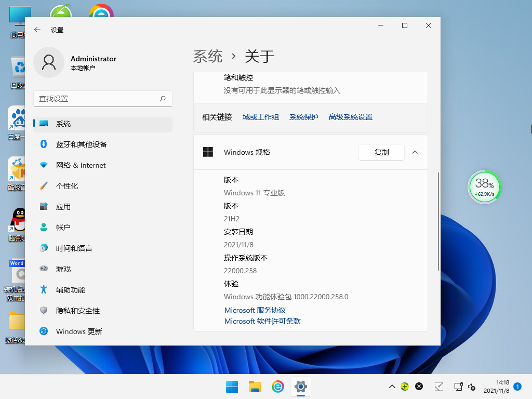Image resolution: width=532 pixels, height=399 pixels.
Task: Open 高级系统设置
Action: click(350, 117)
